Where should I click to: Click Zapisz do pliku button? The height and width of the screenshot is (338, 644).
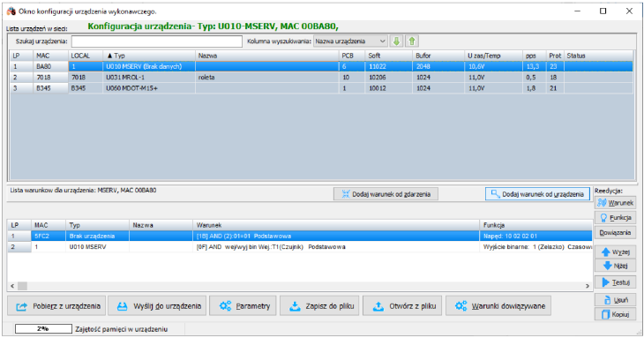click(319, 306)
